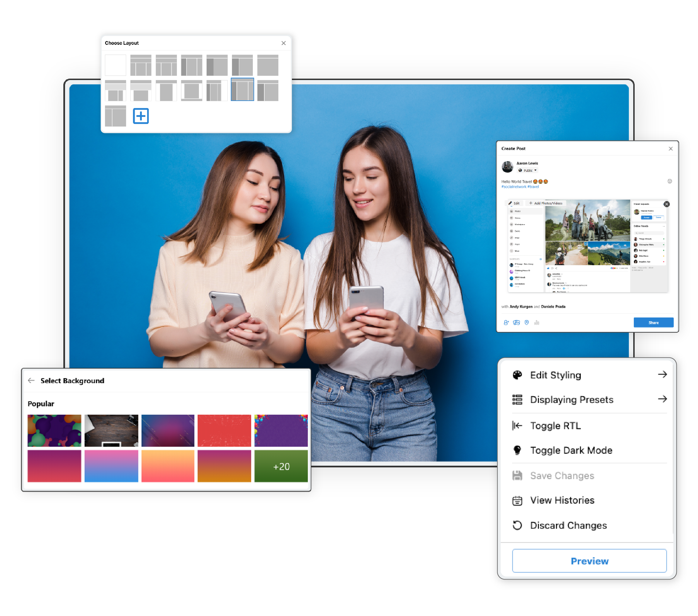Click the blue plus add layout icon
Image resolution: width=698 pixels, height=616 pixels.
point(141,116)
